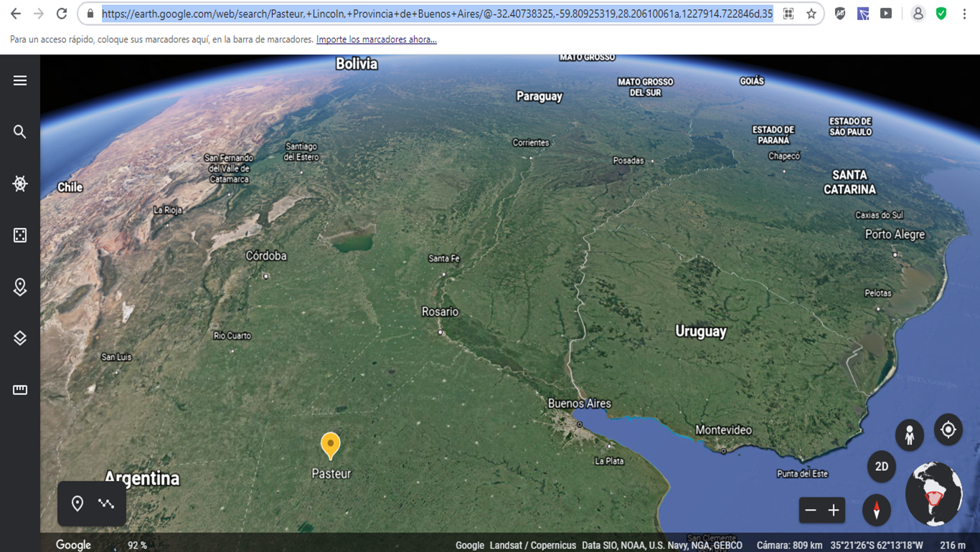Bookmark this page with the star
The image size is (980, 552).
pyautogui.click(x=811, y=14)
